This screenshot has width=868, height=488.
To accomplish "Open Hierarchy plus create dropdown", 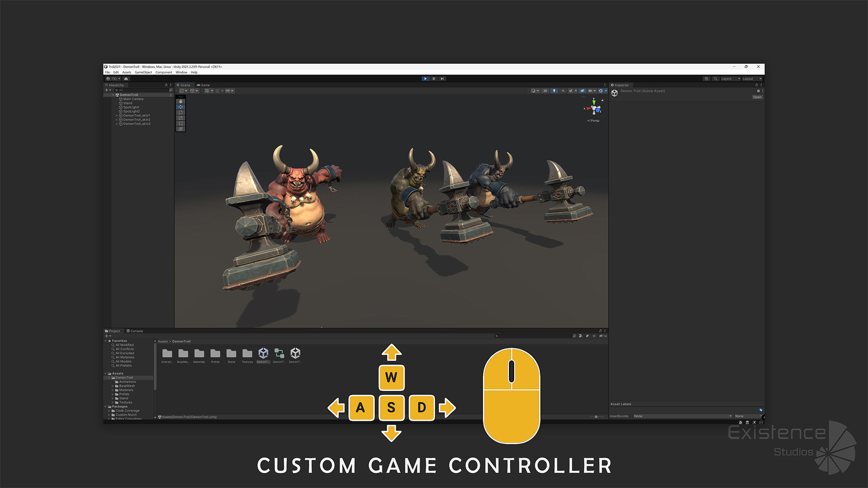I will pos(108,90).
